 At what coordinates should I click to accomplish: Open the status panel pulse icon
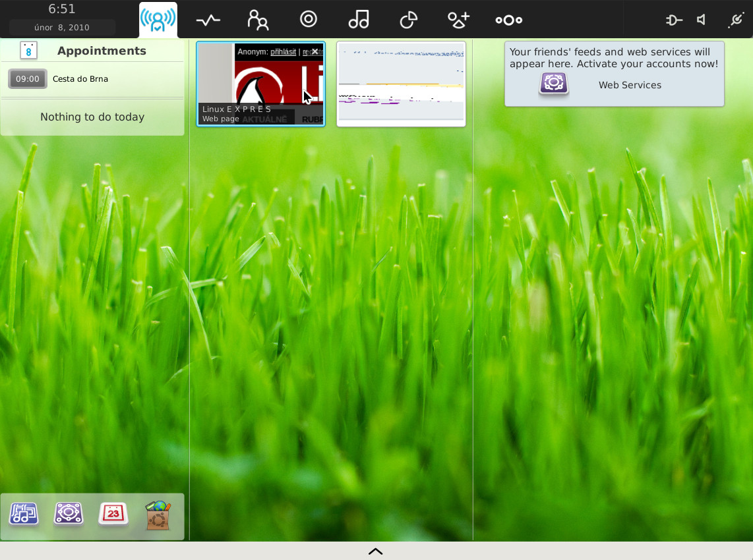click(x=208, y=20)
